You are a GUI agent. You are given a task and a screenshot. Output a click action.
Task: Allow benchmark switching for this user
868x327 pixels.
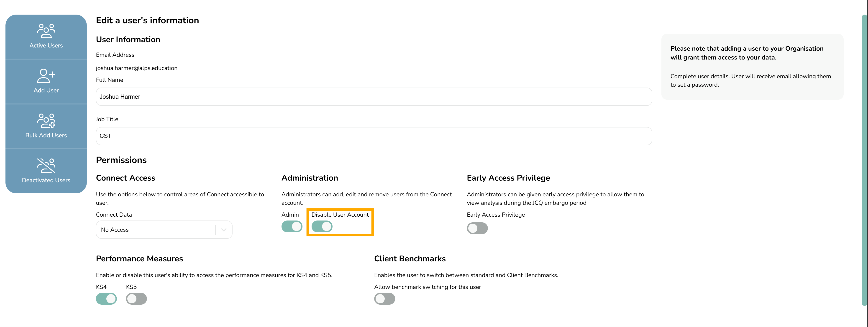tap(384, 299)
